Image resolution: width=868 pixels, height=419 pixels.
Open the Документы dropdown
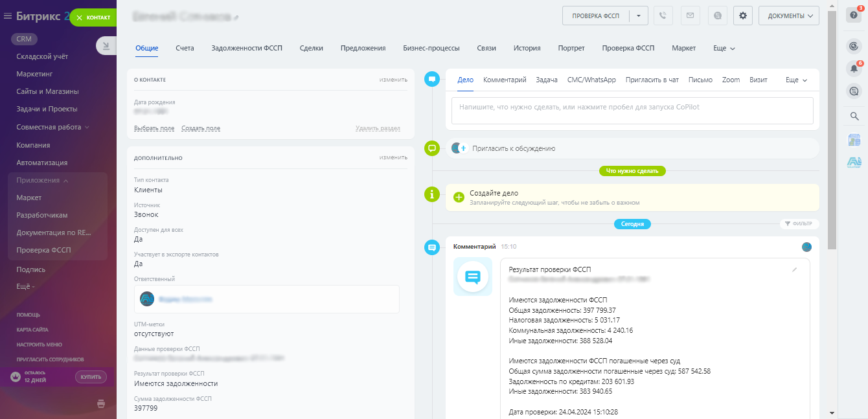pyautogui.click(x=788, y=16)
